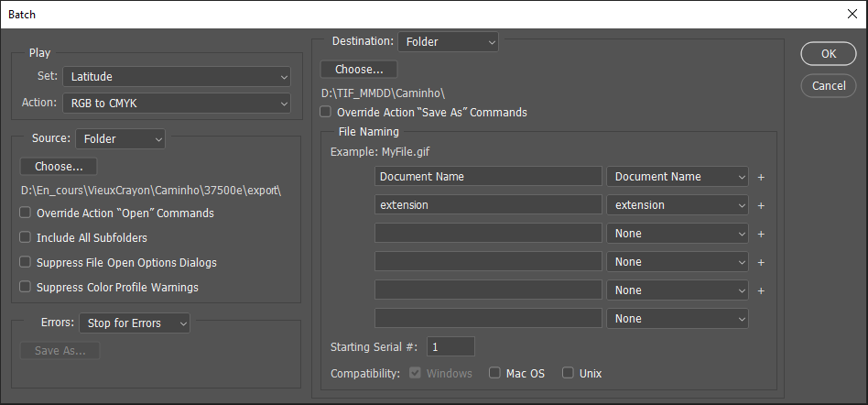Click the plus icon beside first Document Name row
Viewport: 868px width, 405px height.
[760, 177]
